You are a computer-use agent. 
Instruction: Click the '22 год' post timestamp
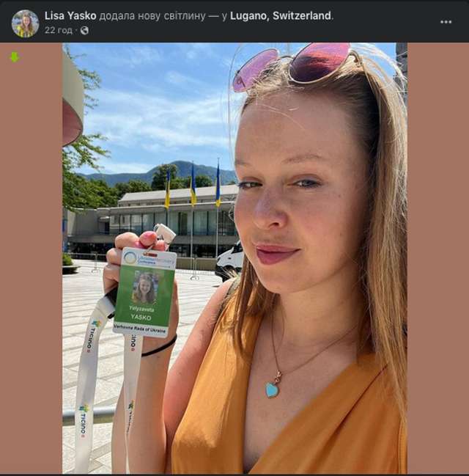coord(58,30)
